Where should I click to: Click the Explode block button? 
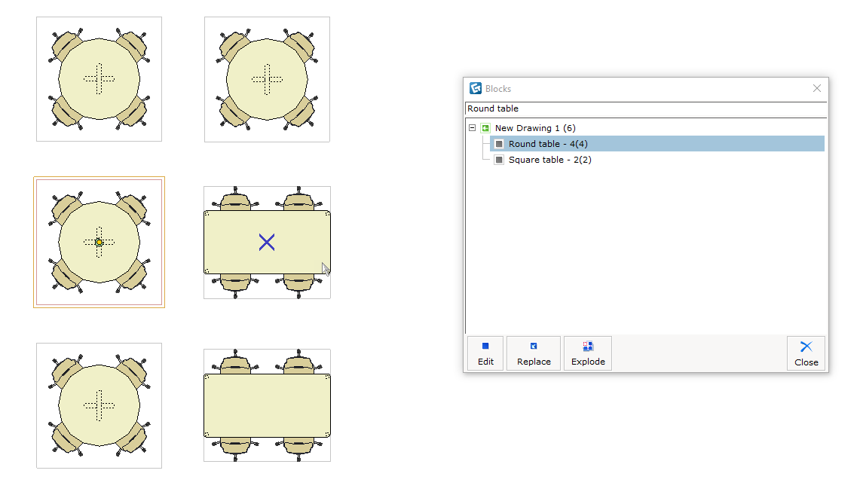point(588,353)
